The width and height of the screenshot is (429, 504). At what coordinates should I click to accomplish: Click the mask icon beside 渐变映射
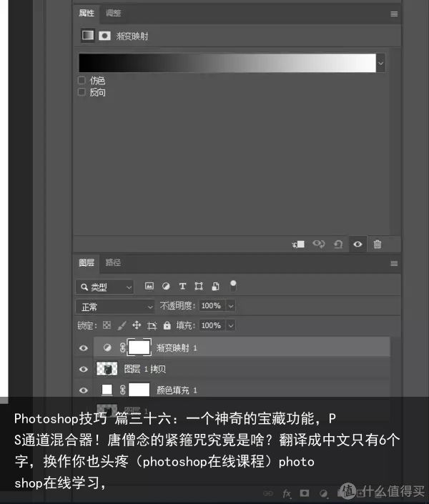click(104, 36)
